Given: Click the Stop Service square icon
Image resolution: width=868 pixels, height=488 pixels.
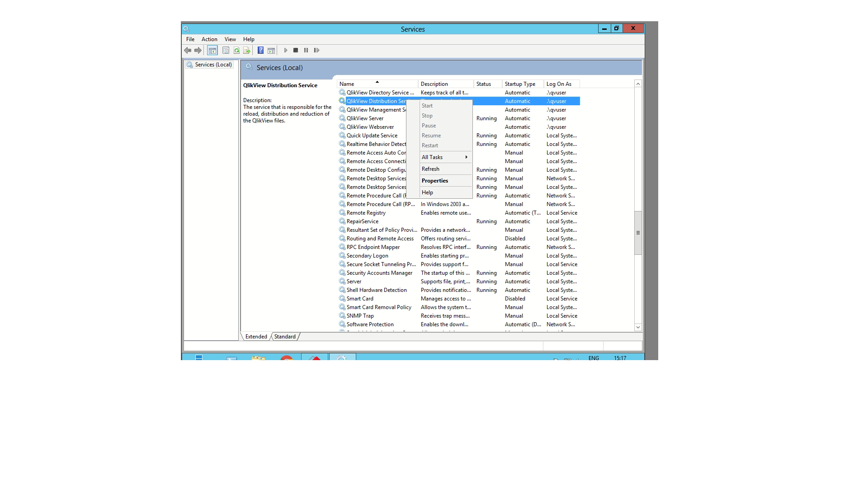Looking at the screenshot, I should coord(296,51).
